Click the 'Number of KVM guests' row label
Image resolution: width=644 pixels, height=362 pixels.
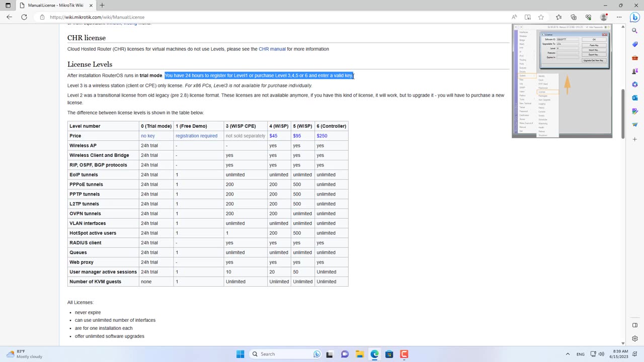point(95,282)
